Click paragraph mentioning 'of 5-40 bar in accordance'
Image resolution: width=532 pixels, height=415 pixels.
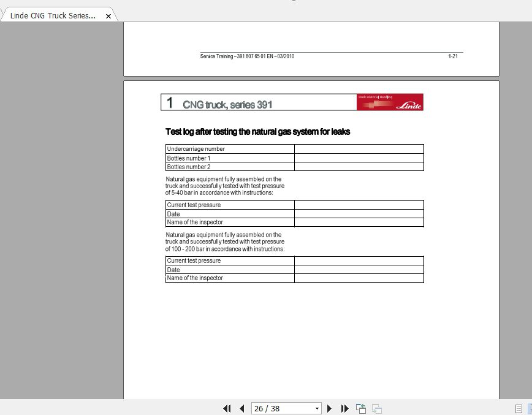click(x=224, y=186)
